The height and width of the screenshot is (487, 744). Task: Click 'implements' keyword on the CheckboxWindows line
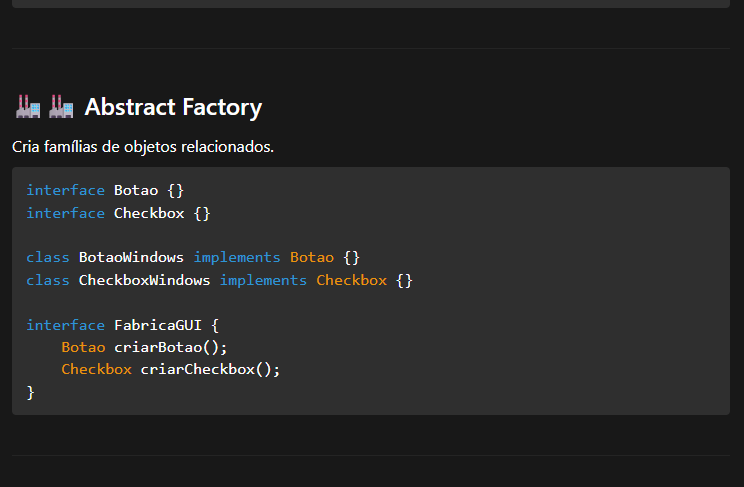263,280
